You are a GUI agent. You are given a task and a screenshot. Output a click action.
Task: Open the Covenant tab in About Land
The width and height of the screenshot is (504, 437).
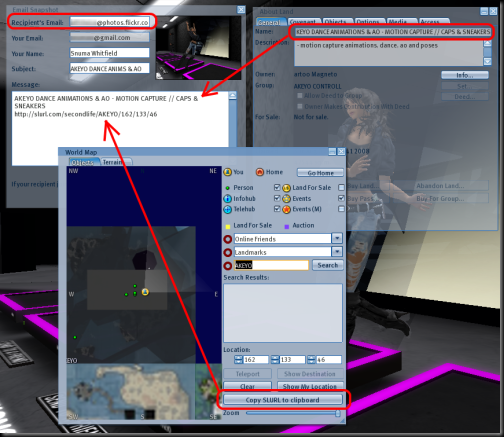coord(303,22)
